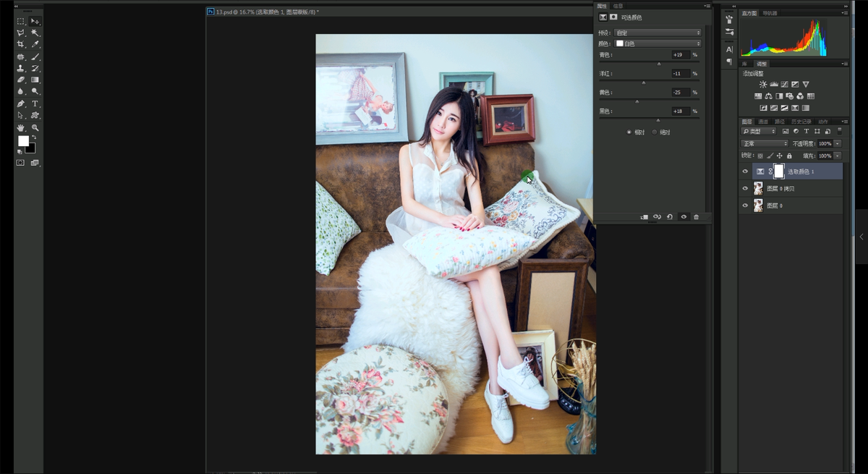Open the 颜色 colors dropdown
The image size is (868, 474).
click(658, 43)
